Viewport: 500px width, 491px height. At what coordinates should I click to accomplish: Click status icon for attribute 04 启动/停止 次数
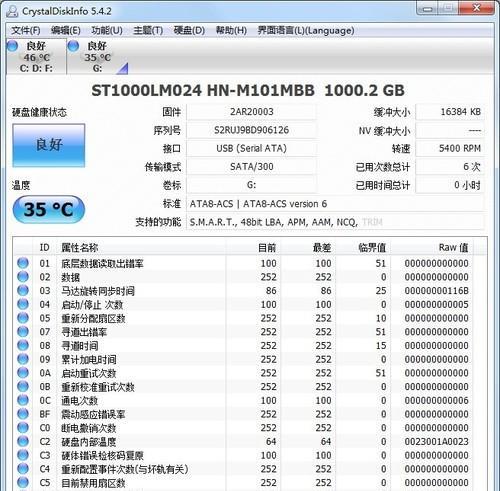coord(23,304)
